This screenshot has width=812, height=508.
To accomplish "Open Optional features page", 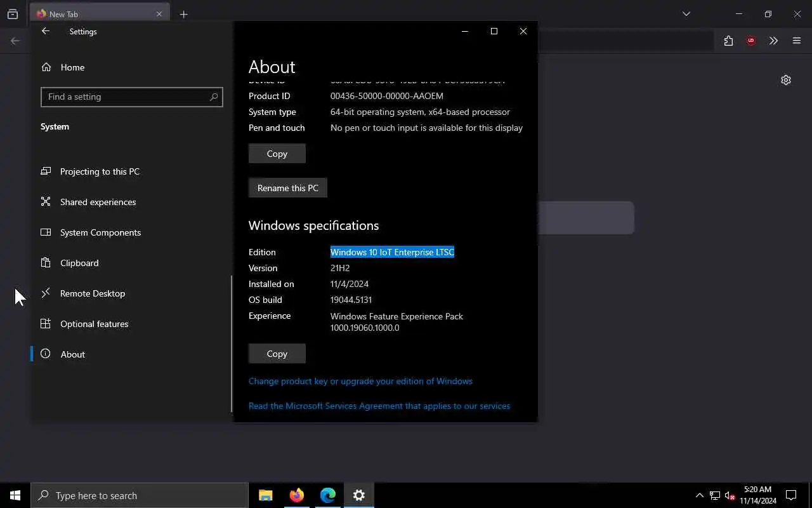I will 94,324.
